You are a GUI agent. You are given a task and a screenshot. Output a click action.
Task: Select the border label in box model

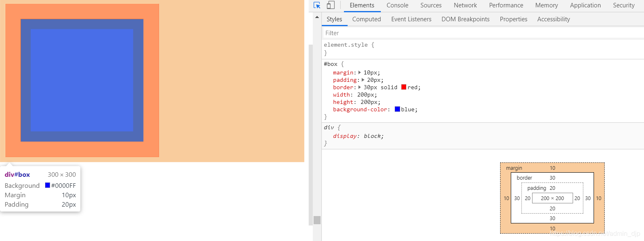coord(524,178)
